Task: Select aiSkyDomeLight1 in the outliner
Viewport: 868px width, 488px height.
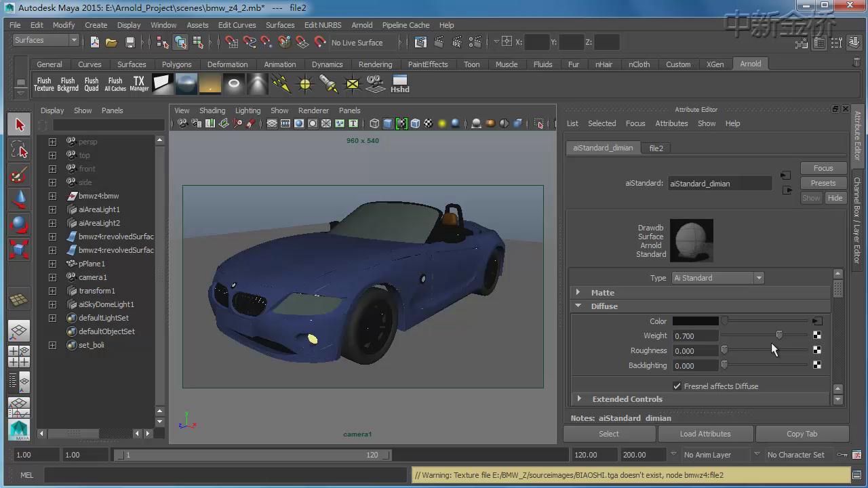Action: pos(106,304)
